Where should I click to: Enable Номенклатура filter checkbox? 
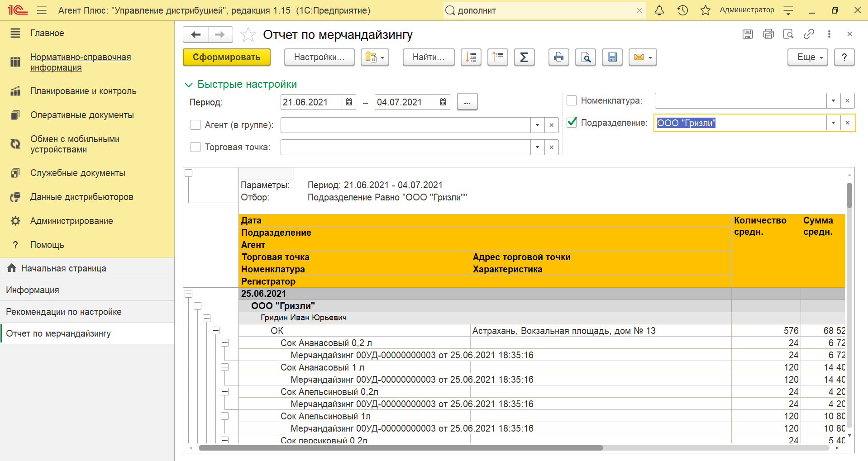572,100
